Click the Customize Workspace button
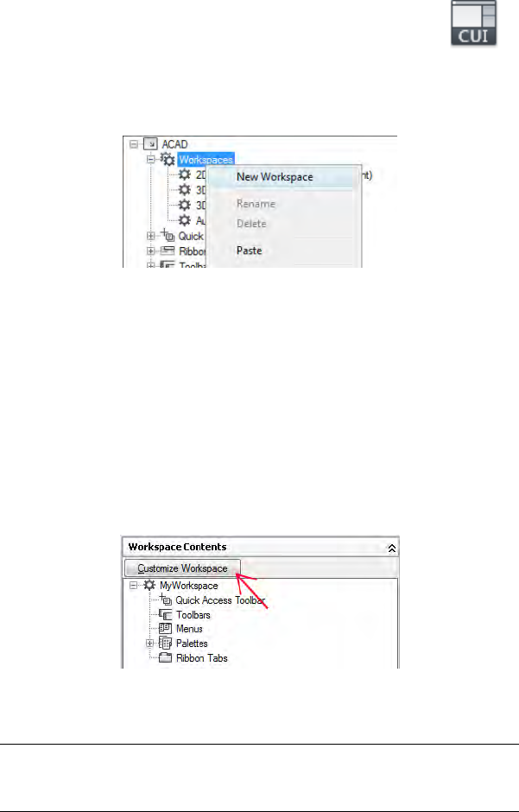The height and width of the screenshot is (812, 519). [183, 568]
